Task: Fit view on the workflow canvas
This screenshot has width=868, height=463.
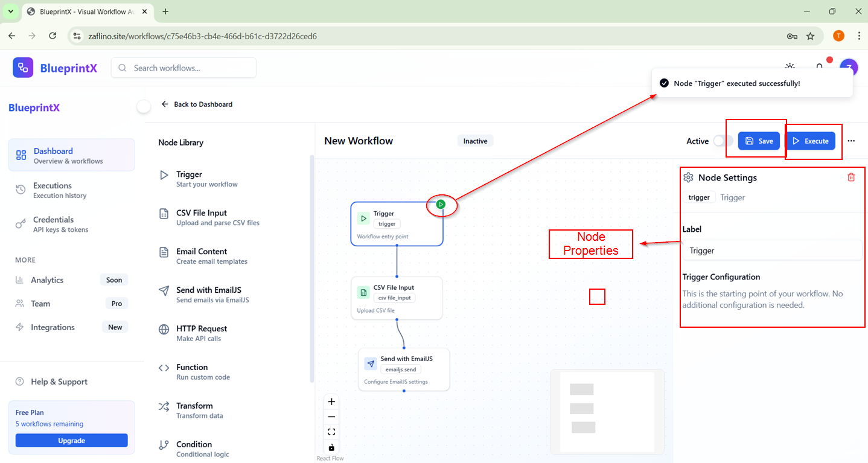Action: 331,432
